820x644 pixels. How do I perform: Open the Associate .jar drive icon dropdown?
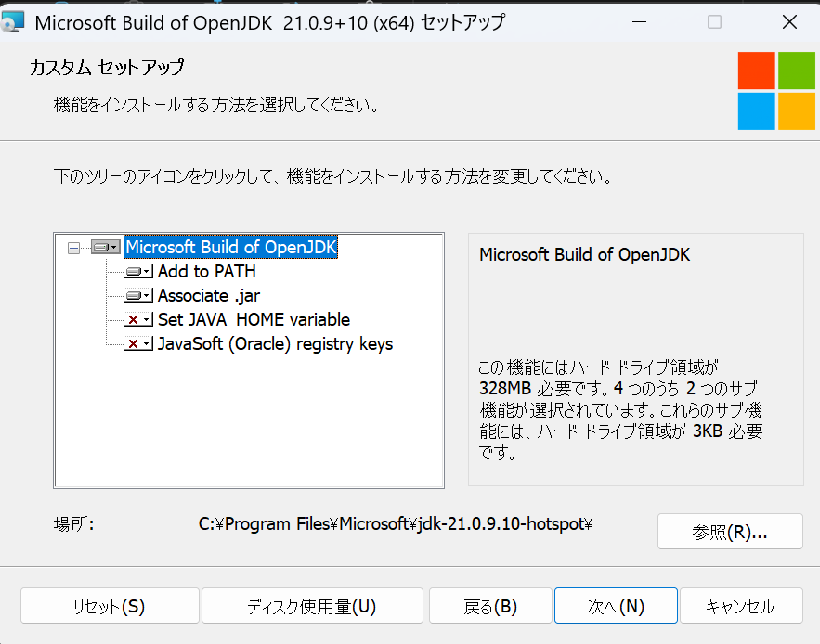[138, 296]
